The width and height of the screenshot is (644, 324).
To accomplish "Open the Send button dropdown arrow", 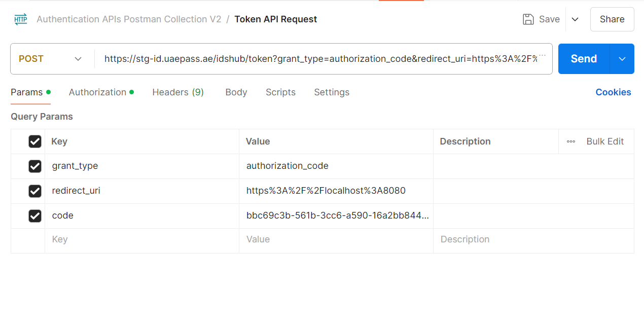I will click(622, 59).
